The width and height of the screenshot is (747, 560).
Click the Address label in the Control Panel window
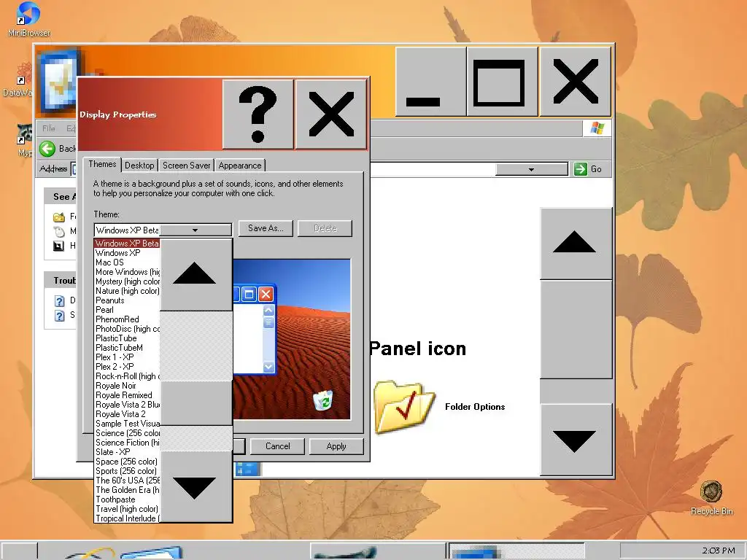point(53,168)
